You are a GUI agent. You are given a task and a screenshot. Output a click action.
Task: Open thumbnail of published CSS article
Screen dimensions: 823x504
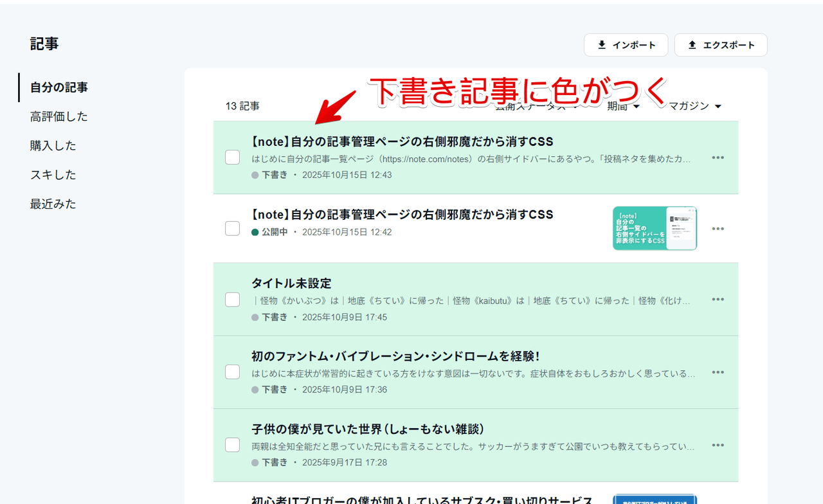click(655, 228)
